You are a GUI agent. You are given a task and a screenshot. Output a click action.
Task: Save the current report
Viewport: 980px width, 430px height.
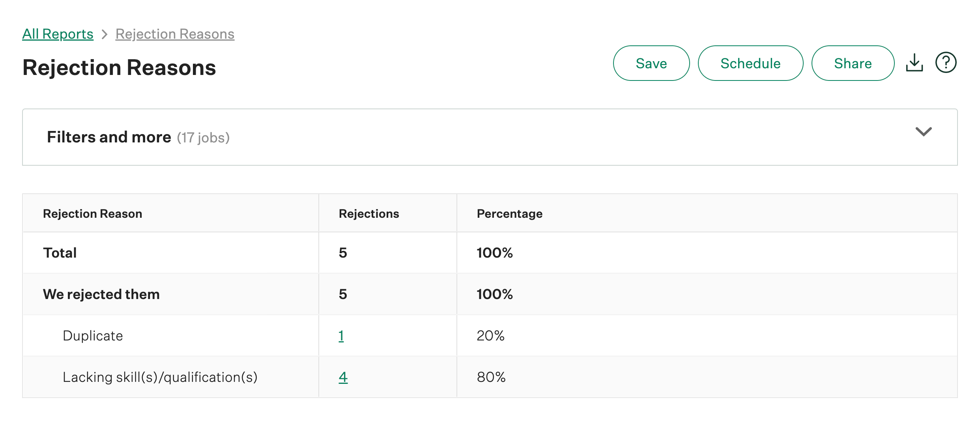click(651, 63)
